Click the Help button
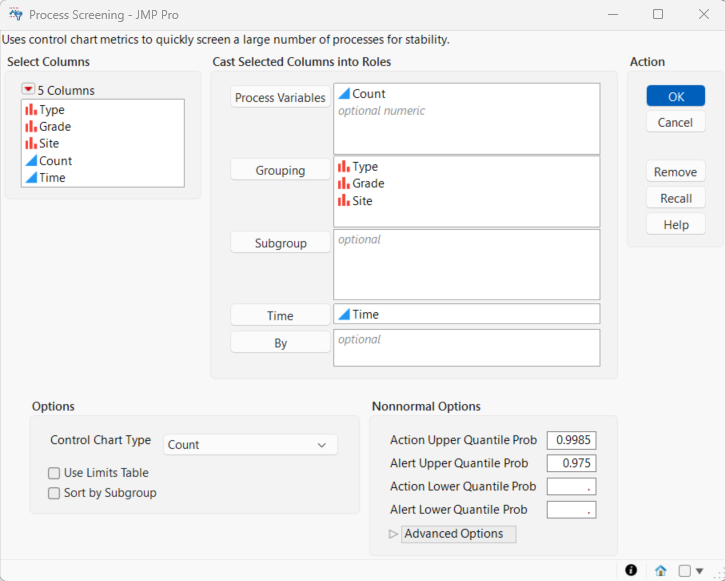This screenshot has height=581, width=725. pyautogui.click(x=676, y=225)
